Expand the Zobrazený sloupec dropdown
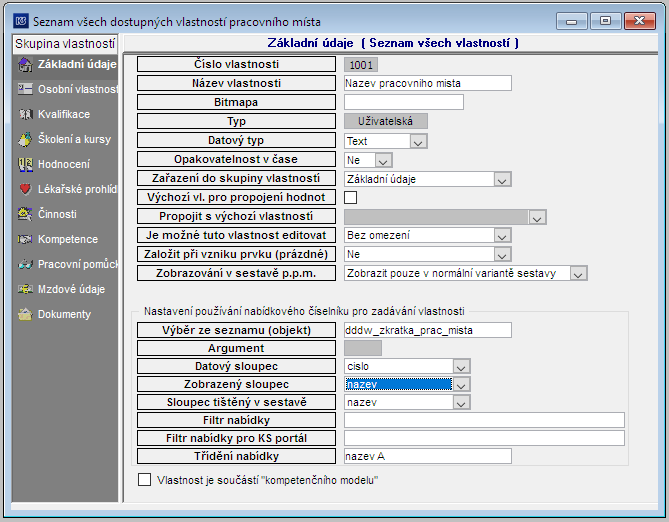This screenshot has width=669, height=522. pyautogui.click(x=461, y=384)
